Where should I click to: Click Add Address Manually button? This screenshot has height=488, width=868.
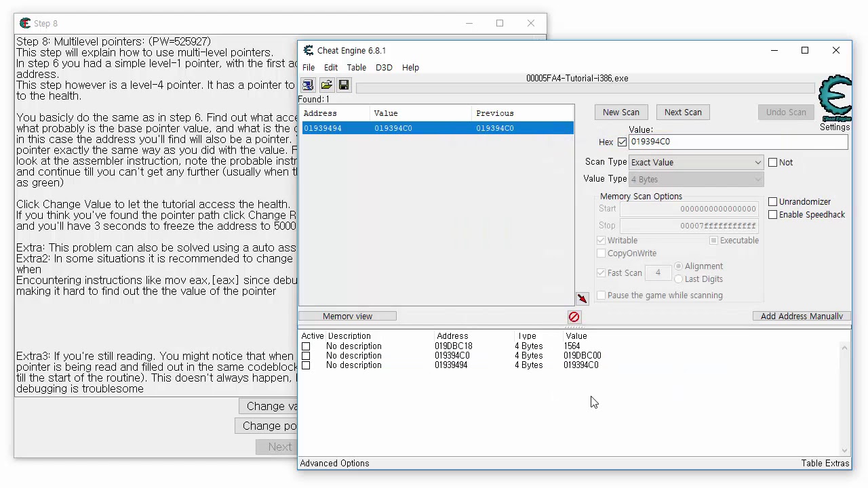coord(802,316)
